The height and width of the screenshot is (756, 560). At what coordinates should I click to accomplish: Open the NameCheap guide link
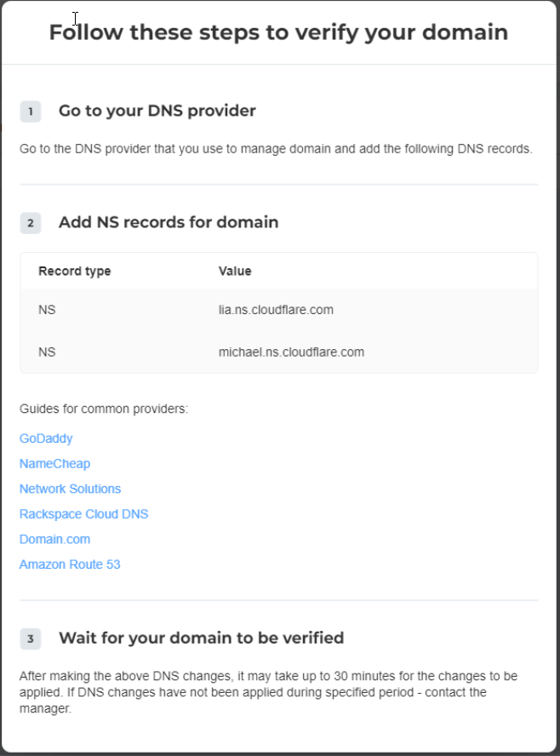point(54,464)
